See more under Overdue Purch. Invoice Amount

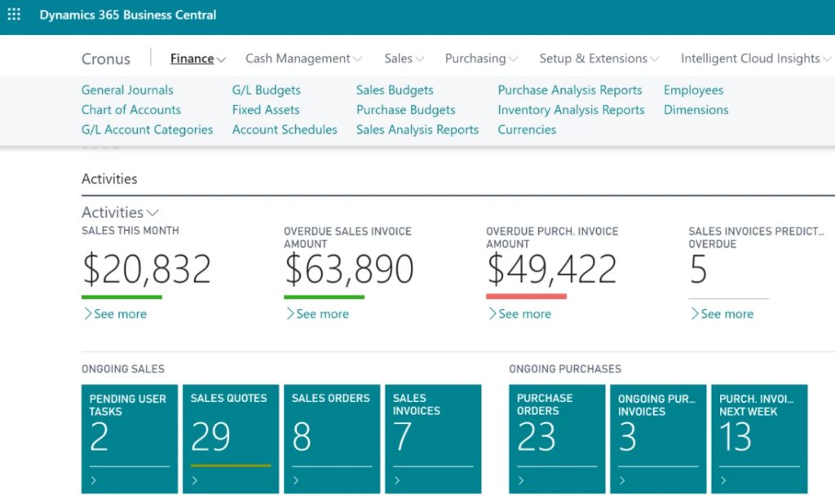click(519, 314)
